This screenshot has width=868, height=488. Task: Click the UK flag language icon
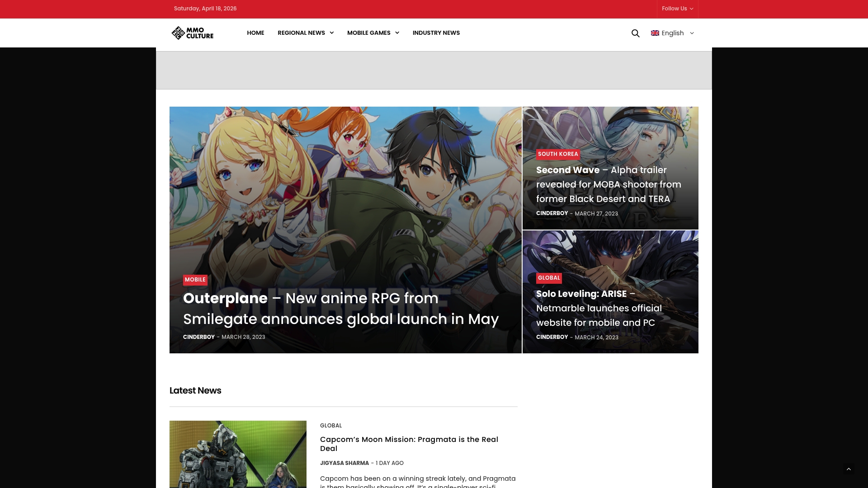(x=655, y=33)
